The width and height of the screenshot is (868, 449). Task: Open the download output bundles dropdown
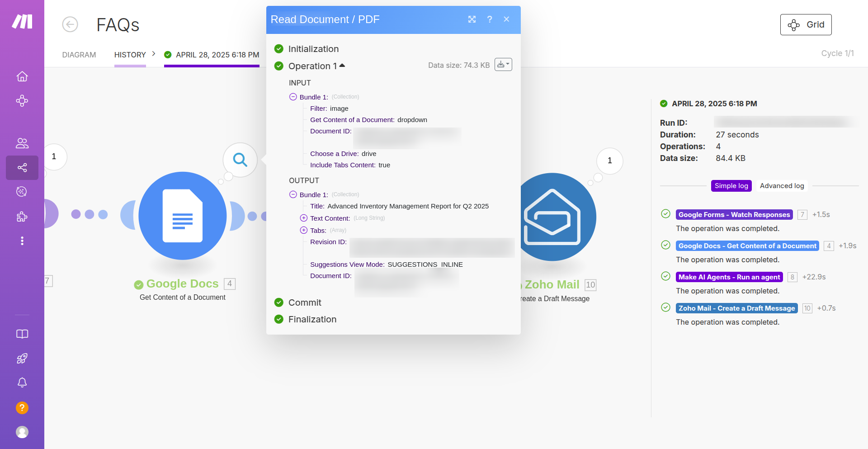click(503, 65)
